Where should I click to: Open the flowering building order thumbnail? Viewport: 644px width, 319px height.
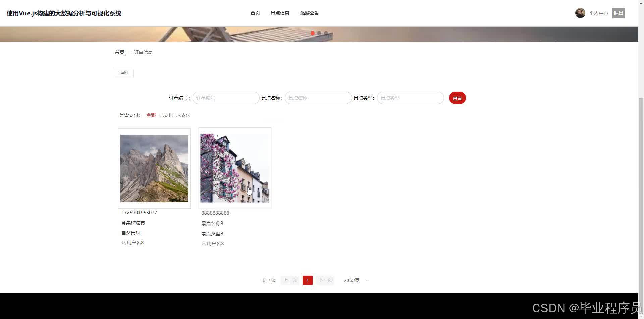[235, 168]
